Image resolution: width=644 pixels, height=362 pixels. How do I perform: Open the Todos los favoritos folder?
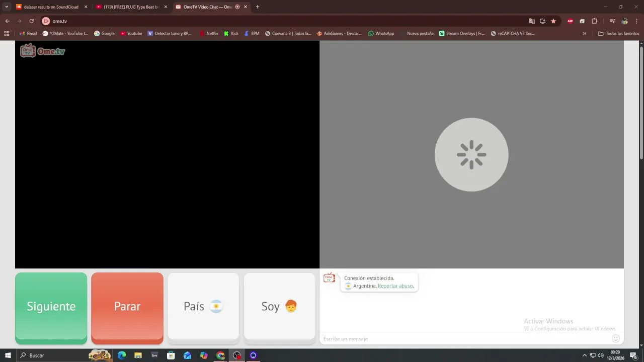coord(618,34)
